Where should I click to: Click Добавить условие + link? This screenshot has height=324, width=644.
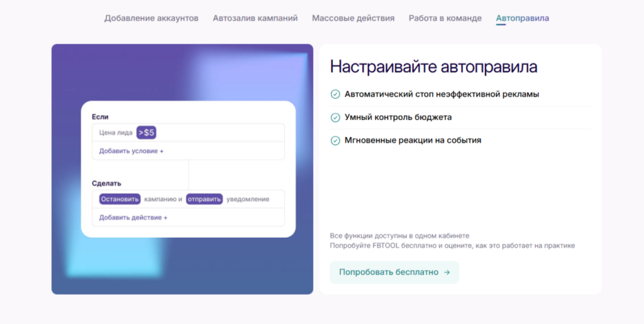click(131, 152)
